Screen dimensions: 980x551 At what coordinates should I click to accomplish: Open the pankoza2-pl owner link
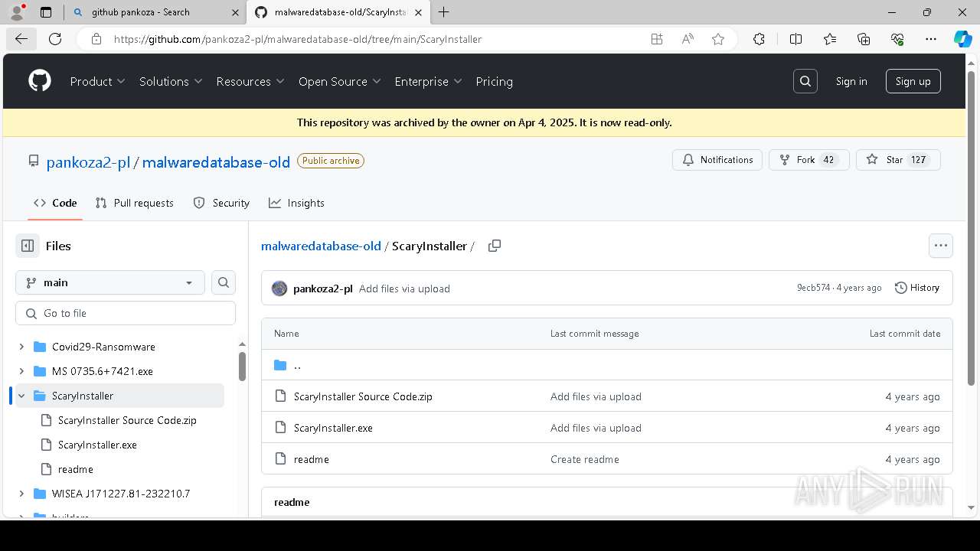tap(88, 161)
